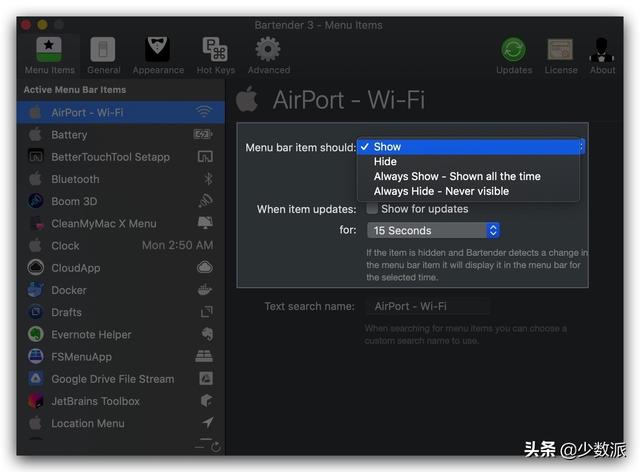640x472 pixels.
Task: Enable the Show for updates checkbox
Action: tap(372, 209)
